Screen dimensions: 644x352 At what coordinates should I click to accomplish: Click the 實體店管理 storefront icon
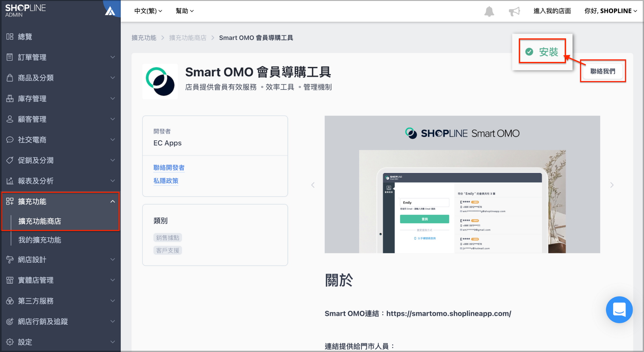[10, 280]
